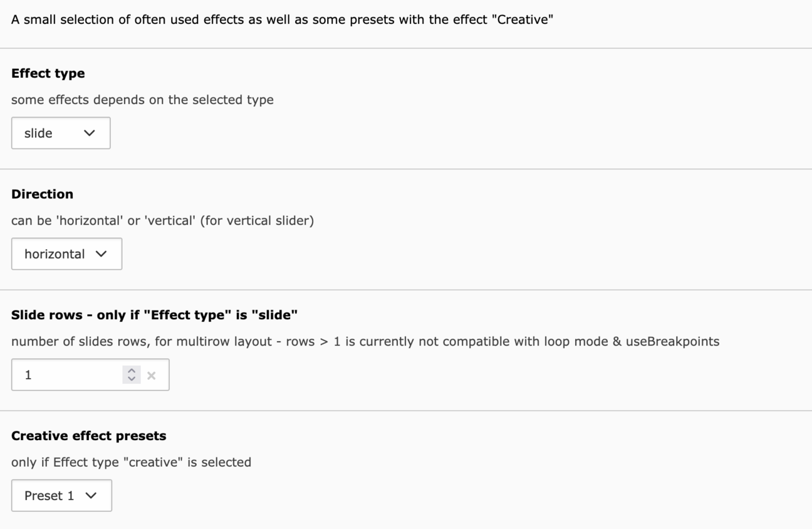Increase Slide rows with the up arrow
Screen dimensions: 812x529
coord(132,371)
